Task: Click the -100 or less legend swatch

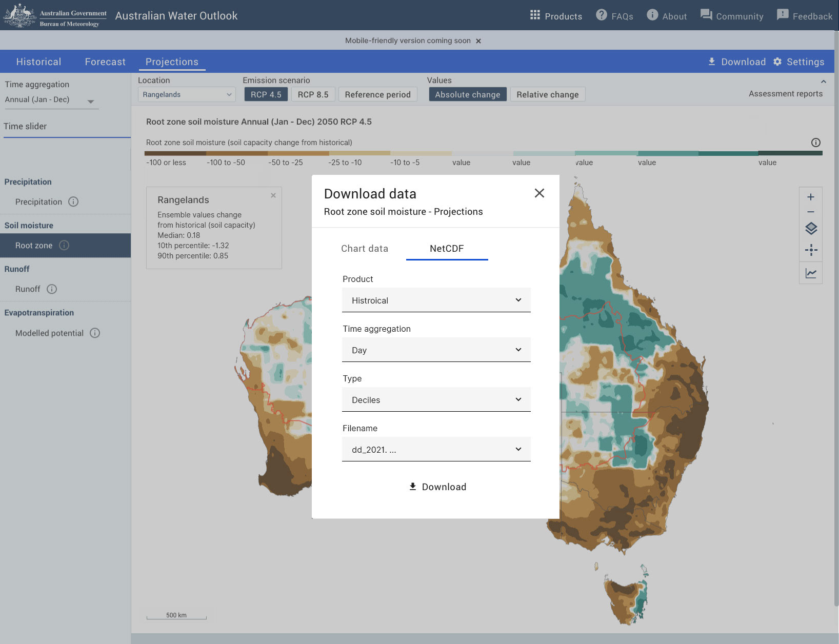Action: coord(175,153)
